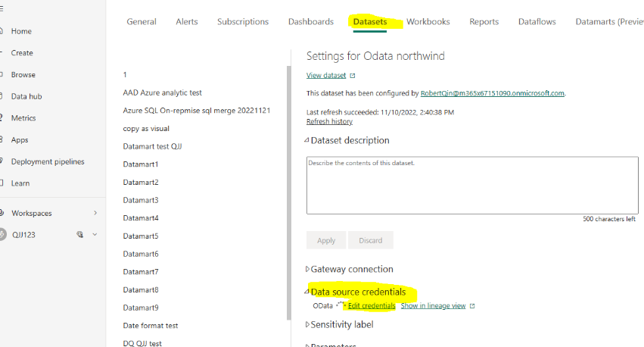Screen dimensions: 644x347
Task: Go to Home in the navigation pane
Action: pyautogui.click(x=21, y=31)
